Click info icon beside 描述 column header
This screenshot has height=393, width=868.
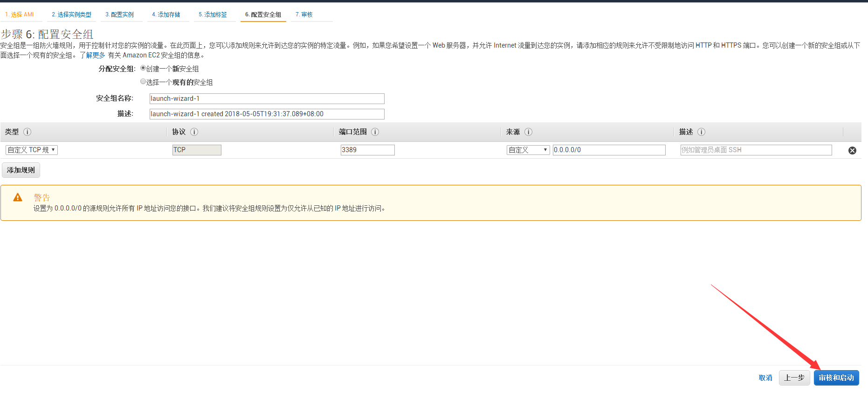click(701, 132)
